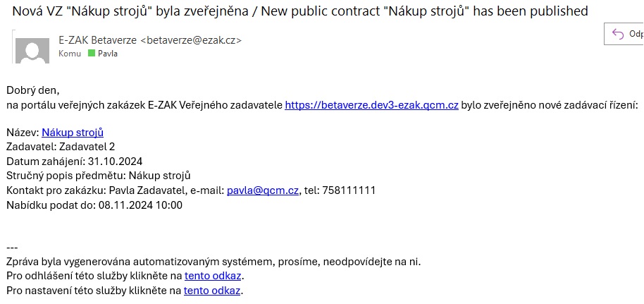Click the email subject line
This screenshot has height=304, width=644.
300,11
